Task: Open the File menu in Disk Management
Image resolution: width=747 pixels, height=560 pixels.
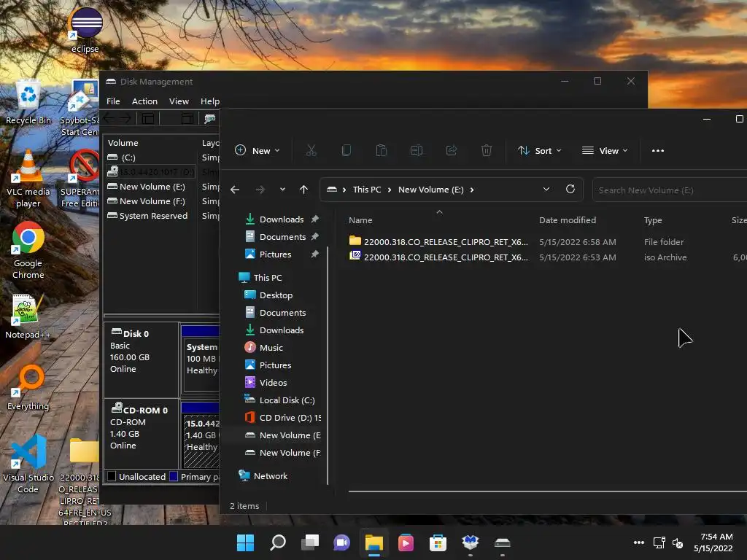Action: 113,101
